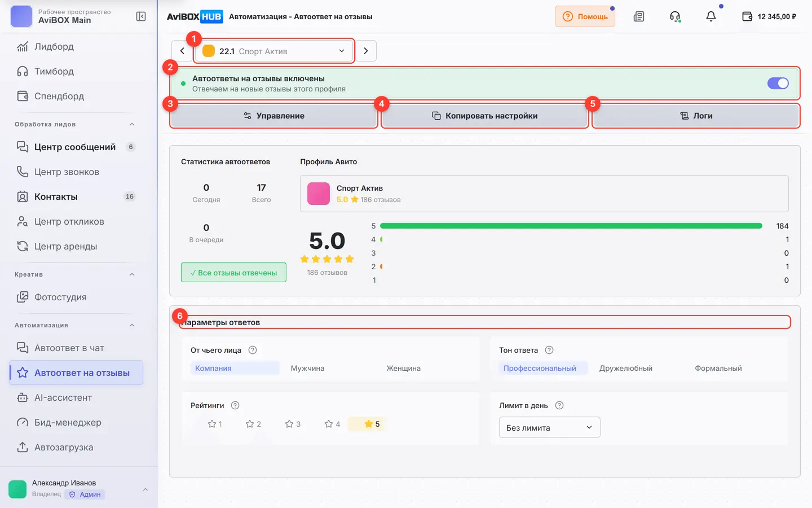Toggle the 1-star rating option
812x508 pixels.
pos(215,424)
